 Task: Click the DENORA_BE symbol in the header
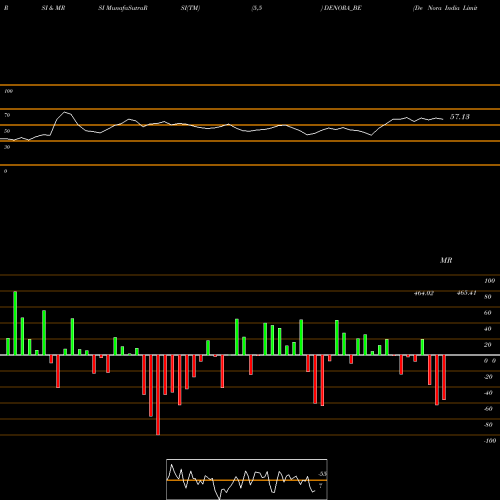tap(343, 8)
